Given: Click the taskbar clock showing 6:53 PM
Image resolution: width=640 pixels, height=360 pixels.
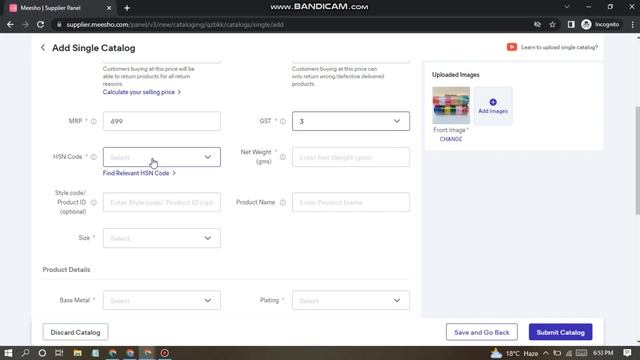Looking at the screenshot, I should 603,353.
